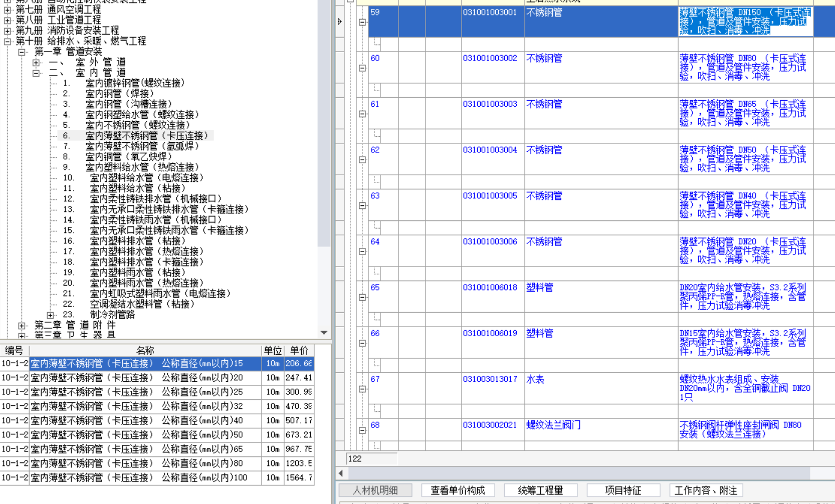Click 薄壁不锈钢管 DN50 description cell
835x504 pixels.
745,159
